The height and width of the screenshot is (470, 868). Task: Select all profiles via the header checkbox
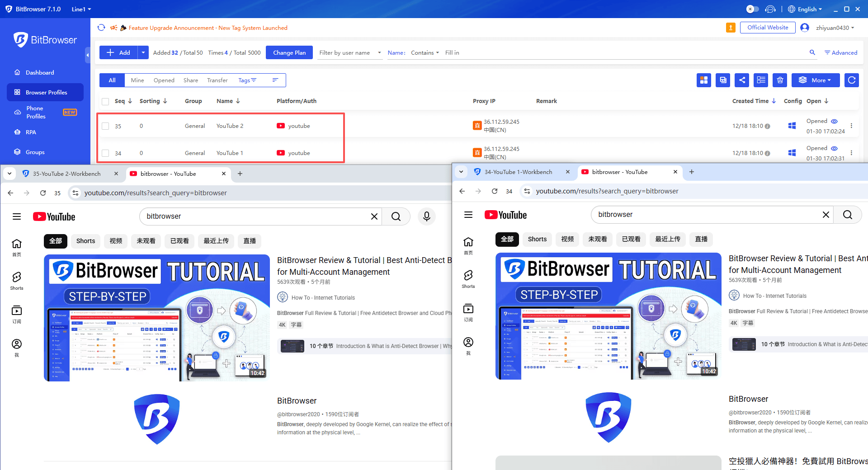[105, 101]
